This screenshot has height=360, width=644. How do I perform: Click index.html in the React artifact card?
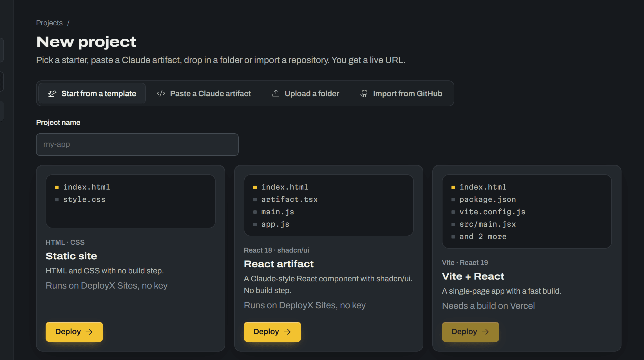click(x=285, y=187)
